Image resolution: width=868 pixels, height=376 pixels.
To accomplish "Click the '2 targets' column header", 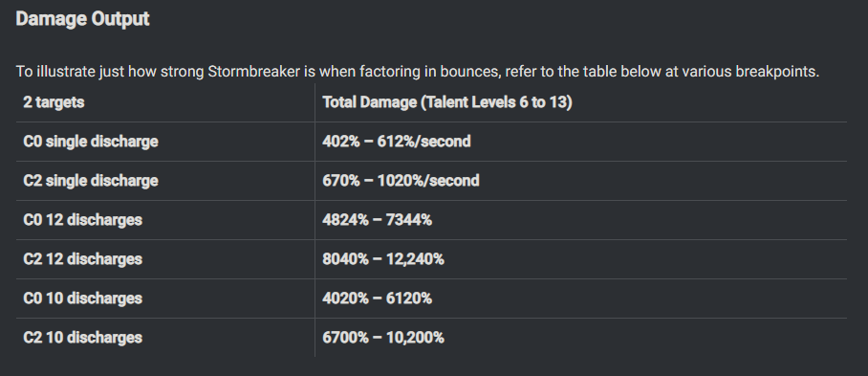I will 54,102.
